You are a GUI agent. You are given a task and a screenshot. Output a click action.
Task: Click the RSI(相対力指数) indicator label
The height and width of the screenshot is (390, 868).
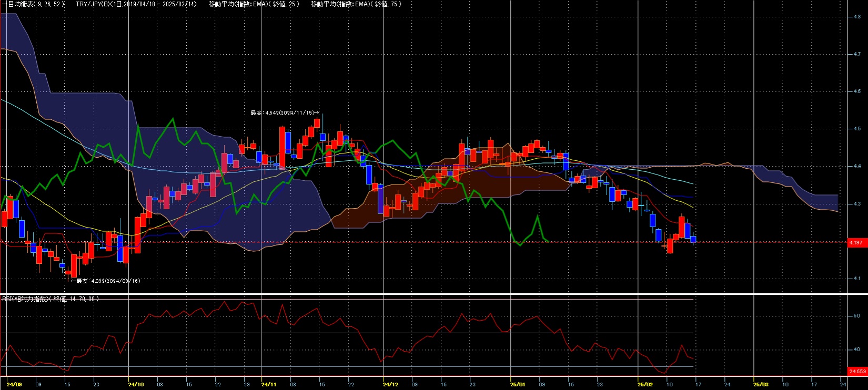[x=50, y=299]
